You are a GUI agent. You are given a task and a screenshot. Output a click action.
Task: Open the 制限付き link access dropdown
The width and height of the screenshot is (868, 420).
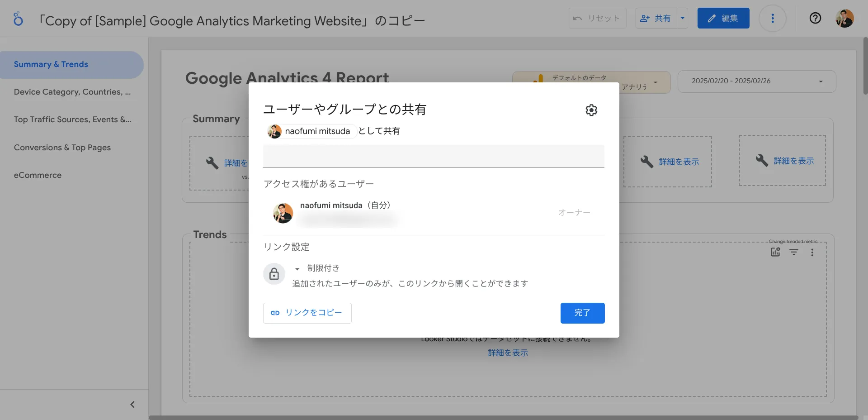(317, 268)
